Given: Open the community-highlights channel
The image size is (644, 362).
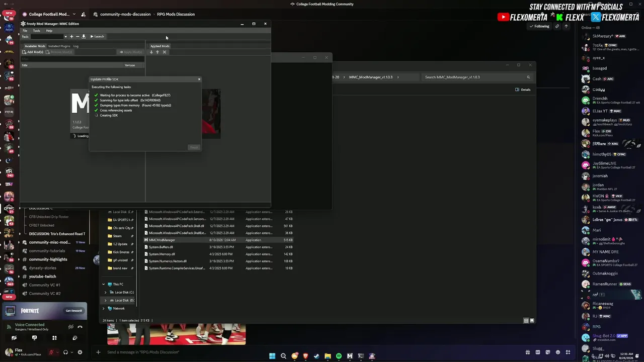Looking at the screenshot, I should point(48,259).
